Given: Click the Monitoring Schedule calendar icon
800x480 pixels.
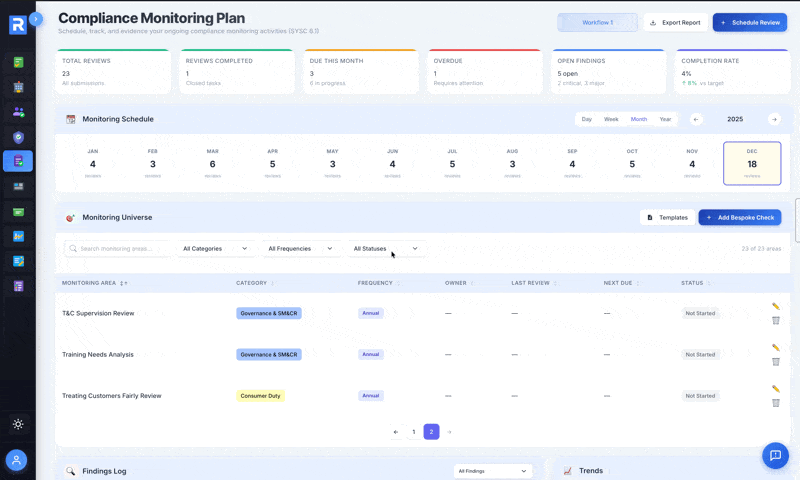Looking at the screenshot, I should [x=70, y=119].
